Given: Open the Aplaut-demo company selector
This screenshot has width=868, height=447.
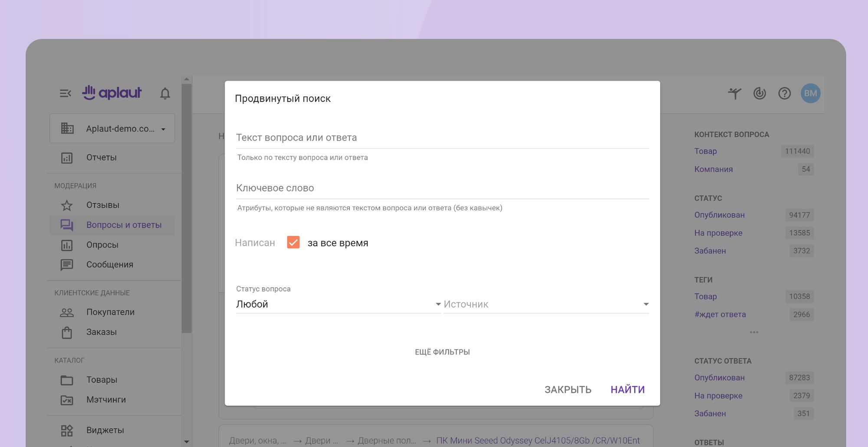Looking at the screenshot, I should pos(112,129).
